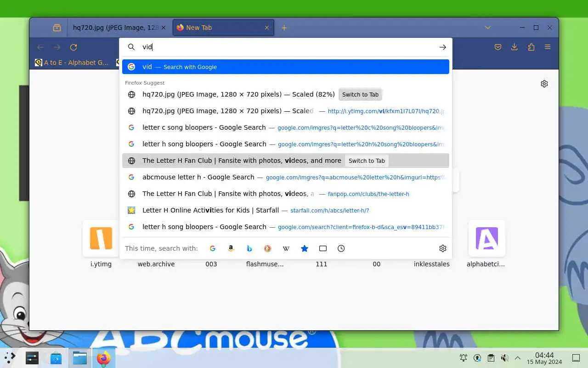Open the Firefox application menu
The width and height of the screenshot is (588, 368).
click(x=548, y=47)
